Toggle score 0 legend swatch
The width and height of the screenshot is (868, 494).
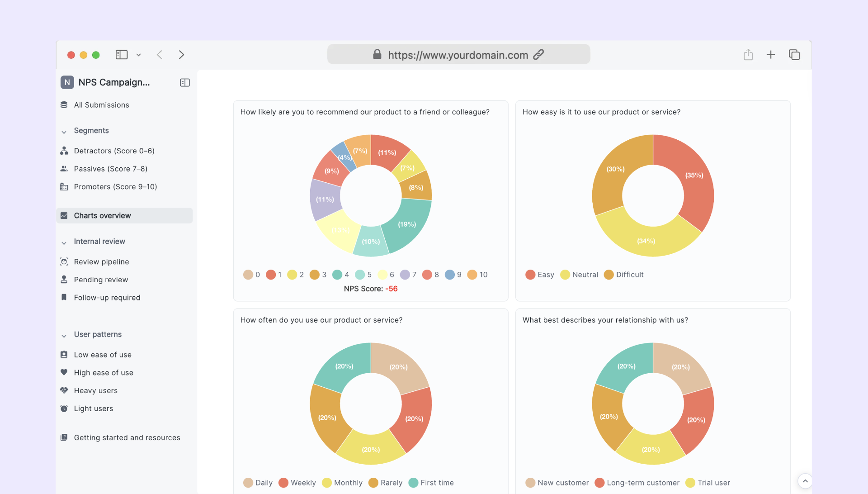(248, 275)
